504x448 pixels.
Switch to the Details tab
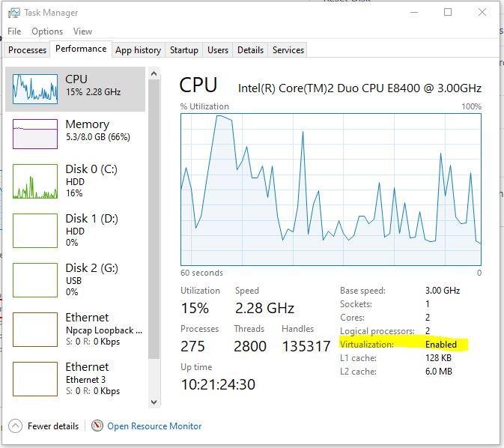pyautogui.click(x=250, y=50)
